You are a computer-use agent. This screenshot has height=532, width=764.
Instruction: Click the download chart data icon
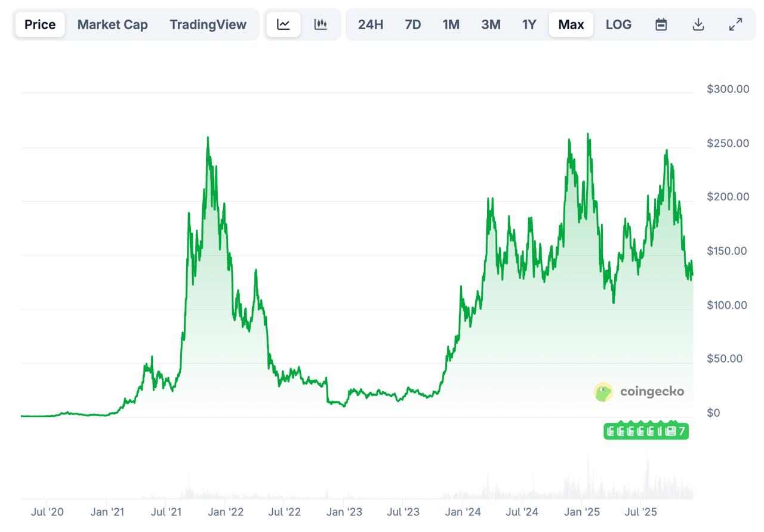coord(698,24)
